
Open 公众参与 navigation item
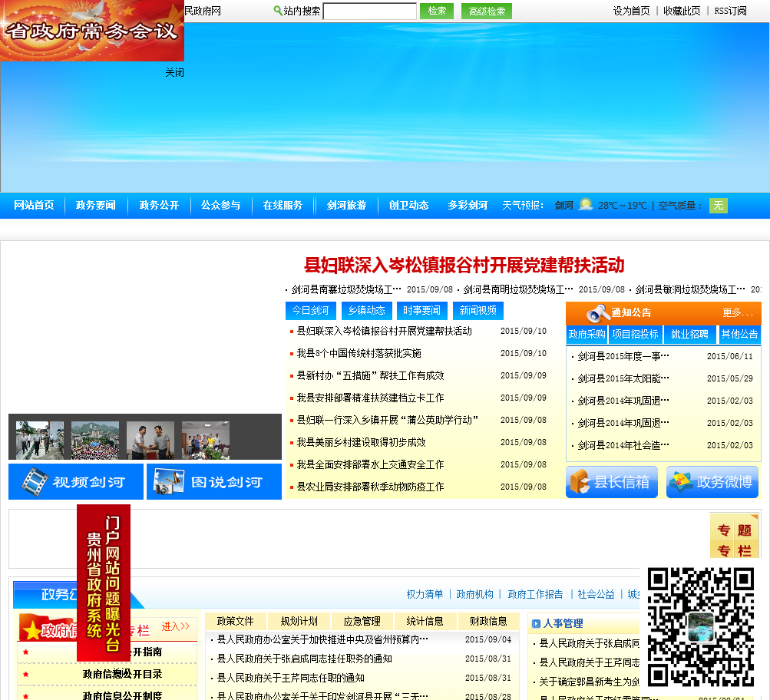[220, 205]
